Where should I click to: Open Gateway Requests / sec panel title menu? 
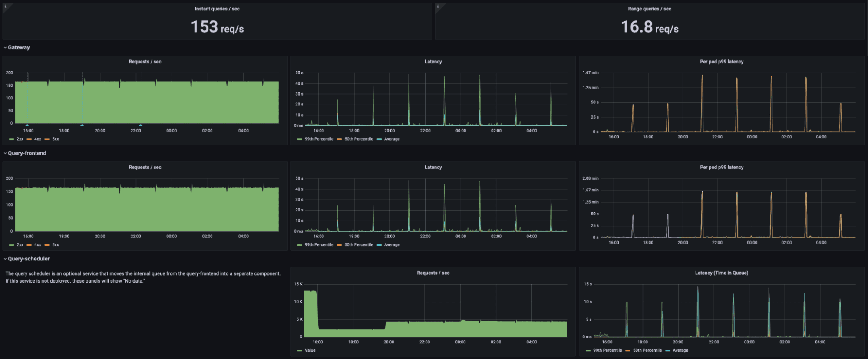(x=145, y=62)
